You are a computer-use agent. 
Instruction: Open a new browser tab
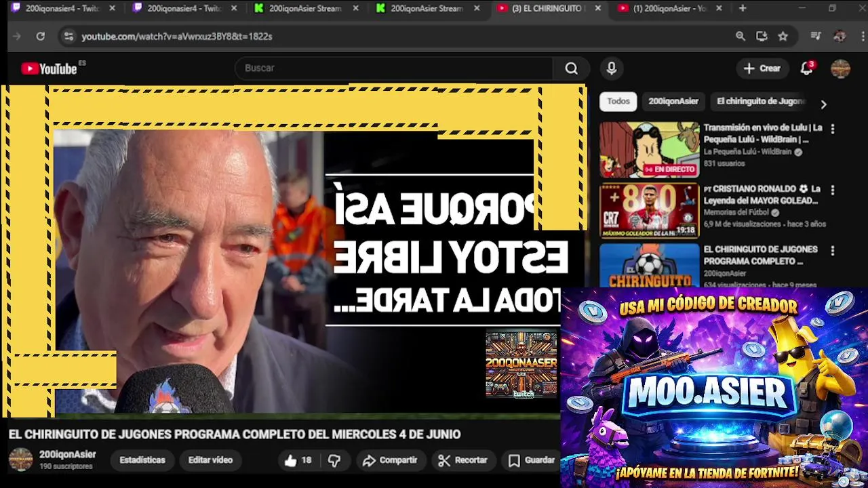click(x=743, y=8)
